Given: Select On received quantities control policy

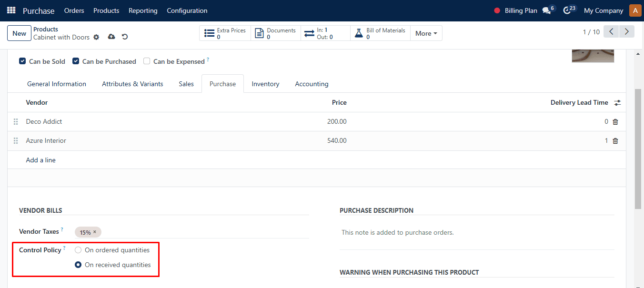Looking at the screenshot, I should click(78, 265).
